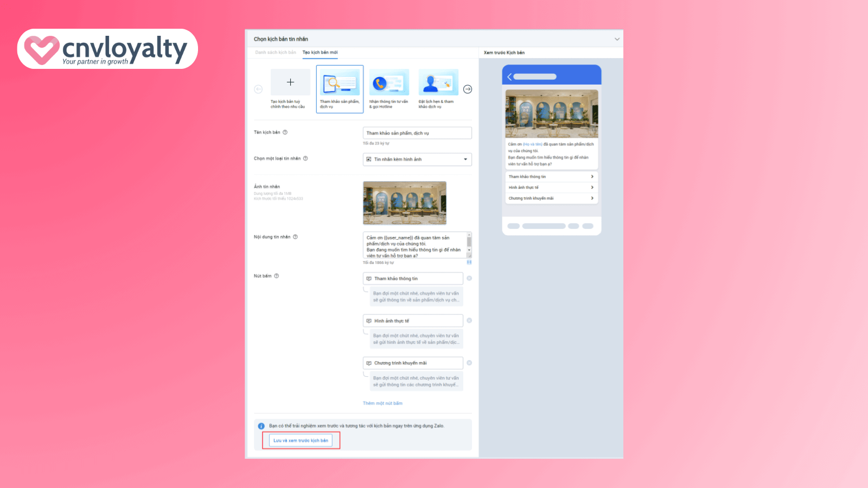This screenshot has width=868, height=488.
Task: Delete the 'Chương trình khuyến mãi' button row
Action: 469,363
